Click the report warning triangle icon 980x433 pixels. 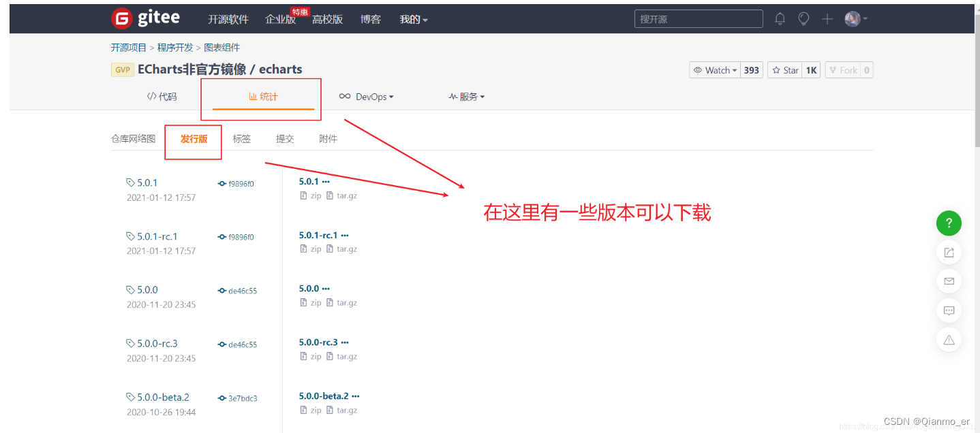[x=949, y=340]
